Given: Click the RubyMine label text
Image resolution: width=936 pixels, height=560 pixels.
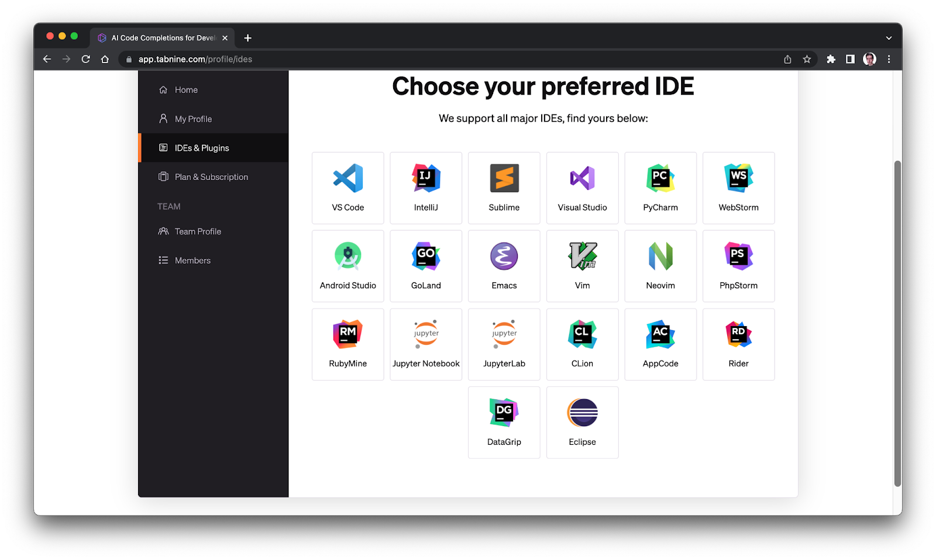Looking at the screenshot, I should click(348, 364).
